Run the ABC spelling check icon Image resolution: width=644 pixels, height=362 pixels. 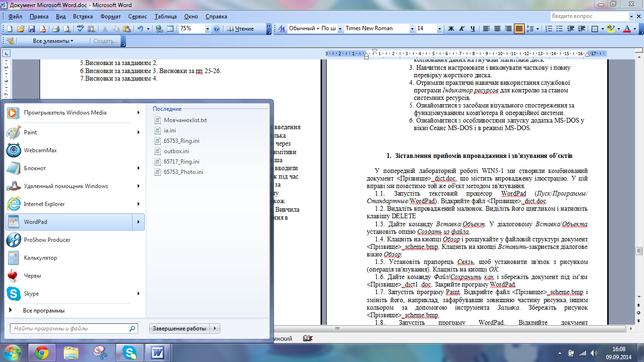tap(81, 29)
